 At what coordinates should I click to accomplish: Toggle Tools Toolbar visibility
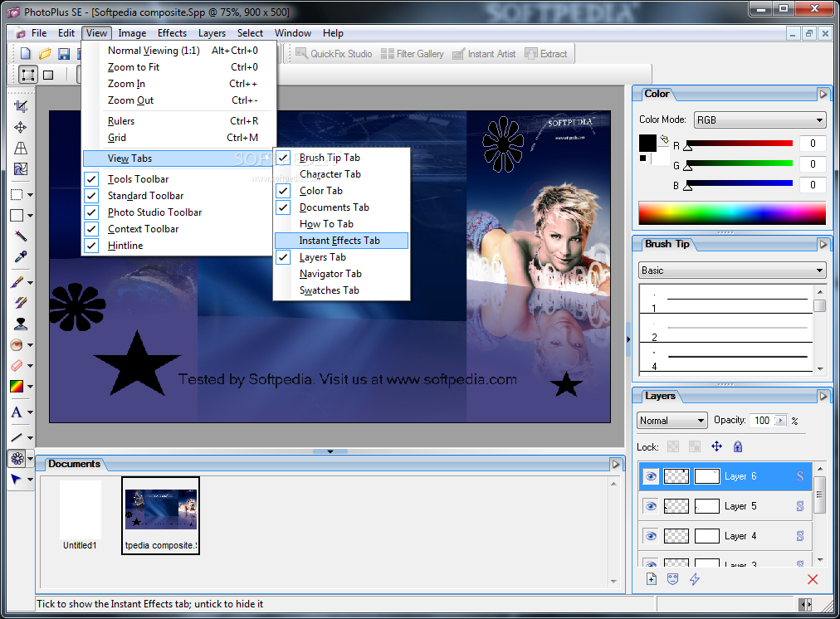pyautogui.click(x=178, y=179)
